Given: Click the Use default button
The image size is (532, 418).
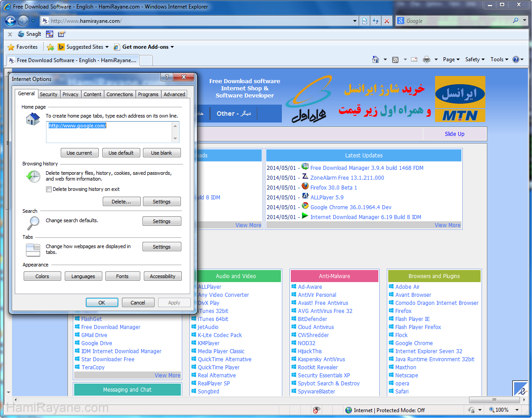Looking at the screenshot, I should click(x=121, y=153).
